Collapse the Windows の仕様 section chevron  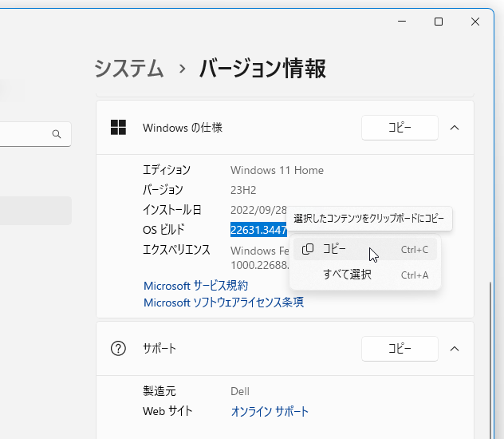(x=455, y=128)
